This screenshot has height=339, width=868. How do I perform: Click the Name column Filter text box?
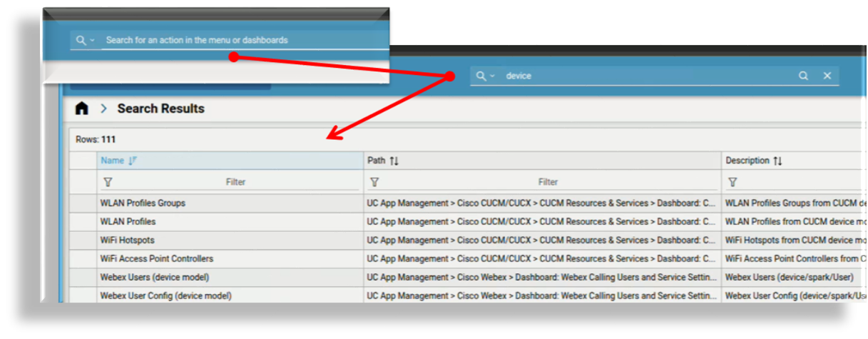tap(235, 182)
